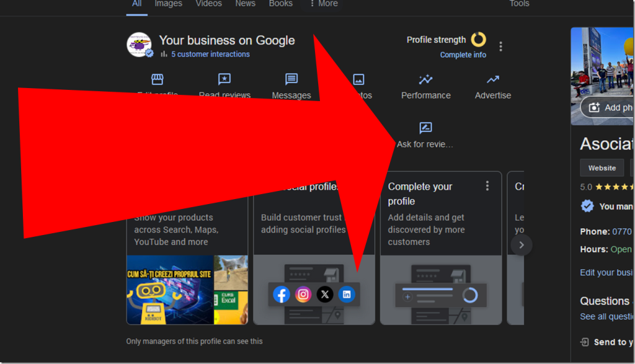The height and width of the screenshot is (364, 635).
Task: Open the Performance sparkline icon
Action: tap(425, 79)
